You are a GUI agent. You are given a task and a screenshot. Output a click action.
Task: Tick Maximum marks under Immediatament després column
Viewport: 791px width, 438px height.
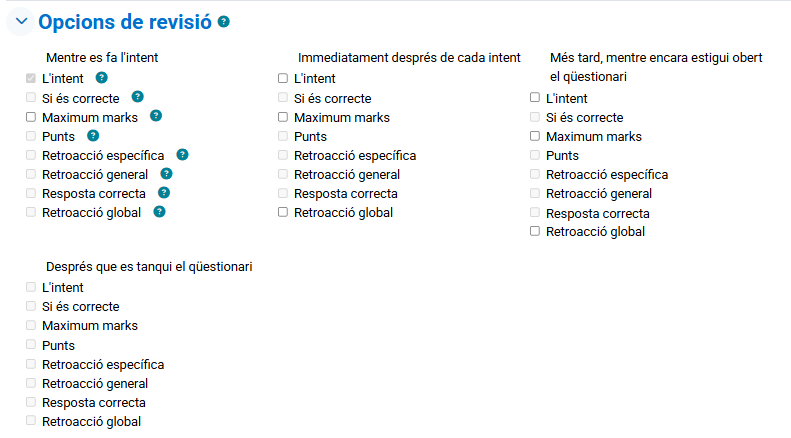pos(283,117)
